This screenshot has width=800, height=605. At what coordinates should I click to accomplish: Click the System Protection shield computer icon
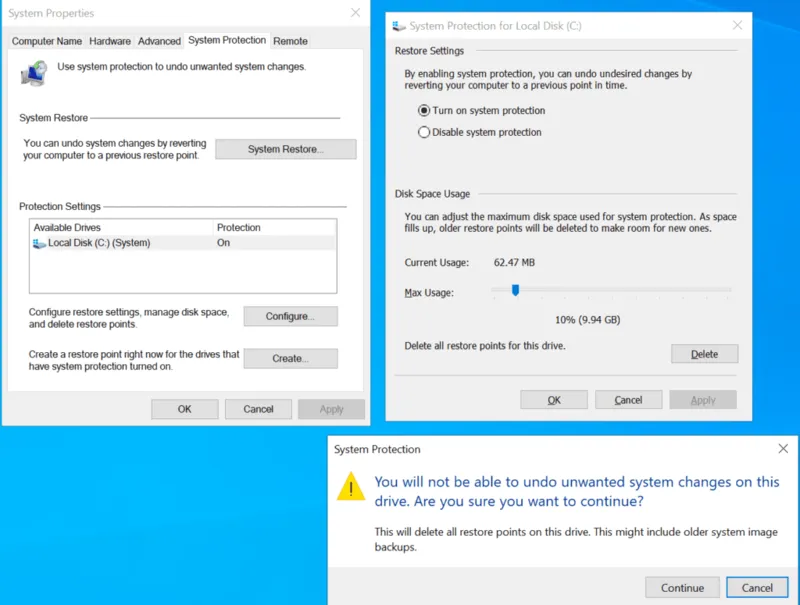[34, 73]
